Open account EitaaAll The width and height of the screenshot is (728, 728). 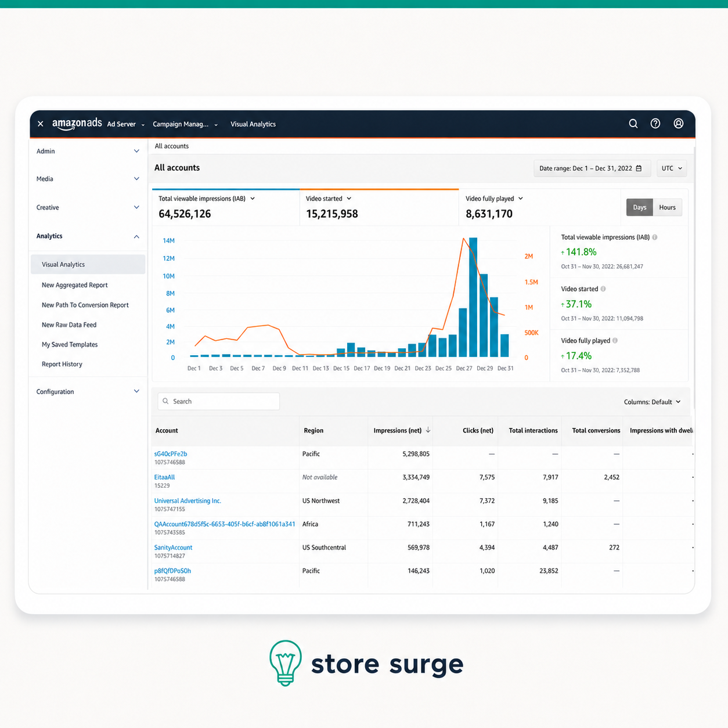pos(164,477)
